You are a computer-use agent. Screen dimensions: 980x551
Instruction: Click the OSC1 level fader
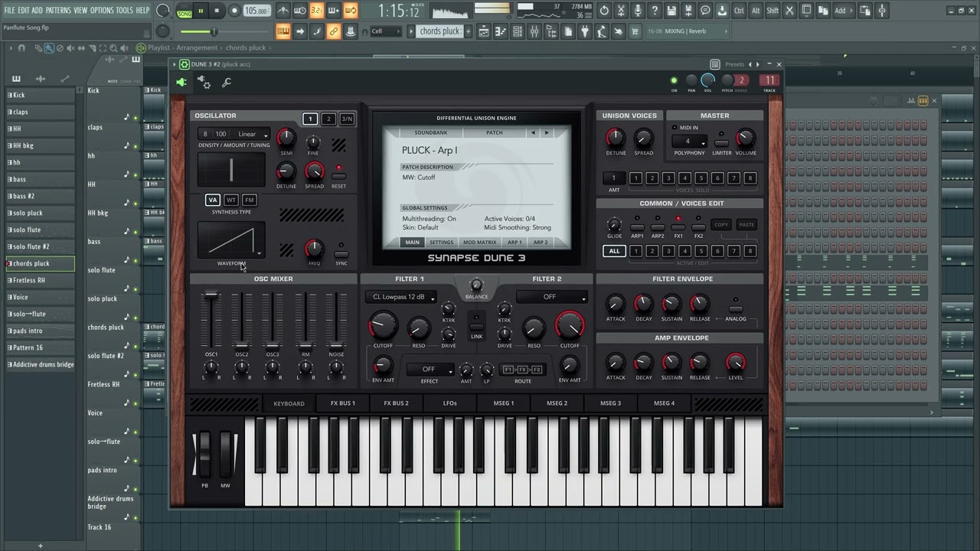pos(211,295)
